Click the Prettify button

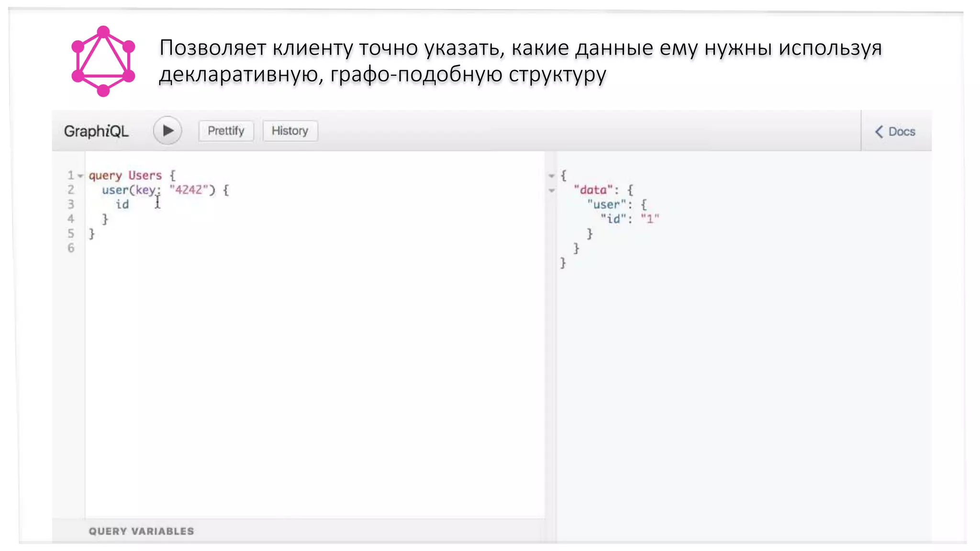tap(226, 131)
